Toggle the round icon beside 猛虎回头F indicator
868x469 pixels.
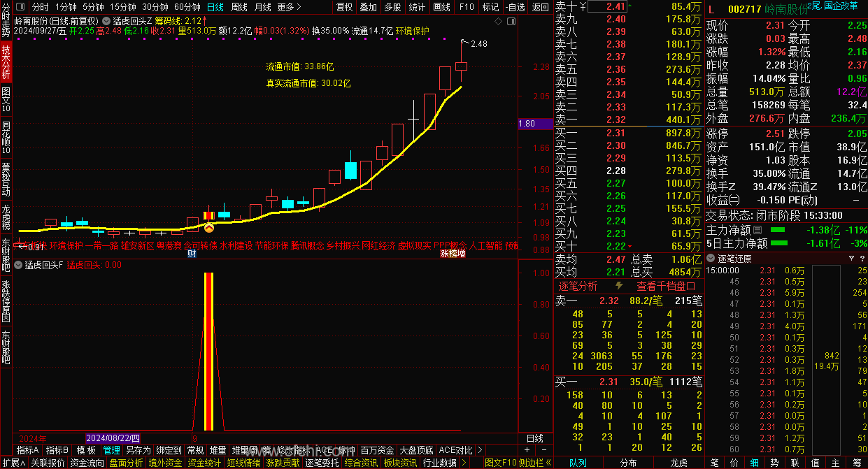click(17, 265)
